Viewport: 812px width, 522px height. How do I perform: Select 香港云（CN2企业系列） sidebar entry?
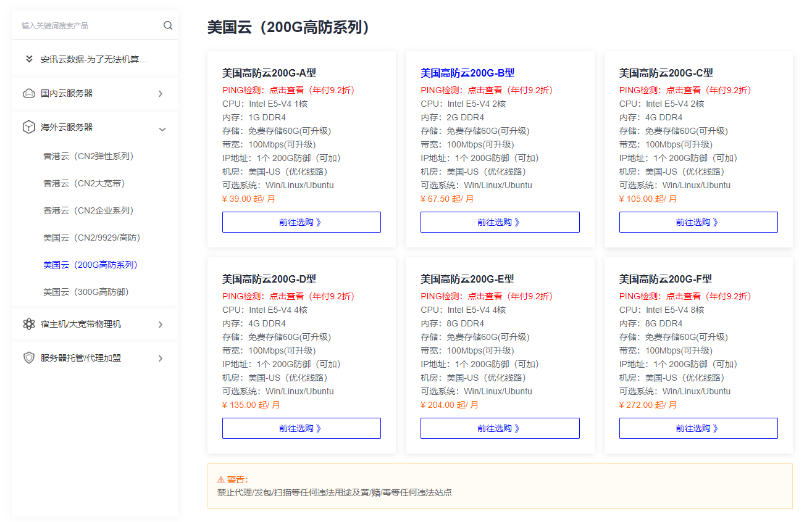88,210
